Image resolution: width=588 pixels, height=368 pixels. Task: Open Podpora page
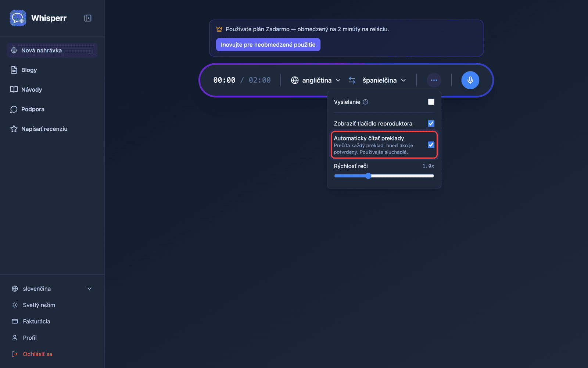pyautogui.click(x=52, y=109)
